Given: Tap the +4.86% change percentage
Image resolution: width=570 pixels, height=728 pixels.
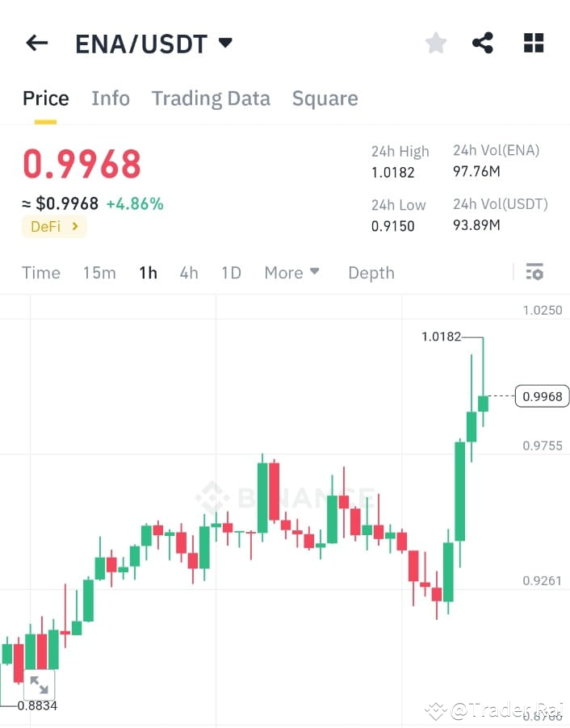Looking at the screenshot, I should tap(136, 203).
